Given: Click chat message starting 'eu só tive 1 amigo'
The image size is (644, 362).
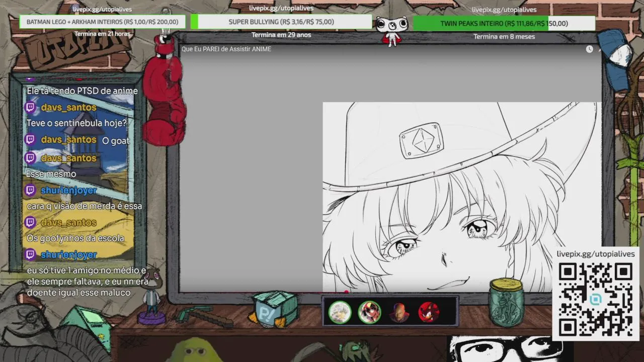Looking at the screenshot, I should point(87,282).
